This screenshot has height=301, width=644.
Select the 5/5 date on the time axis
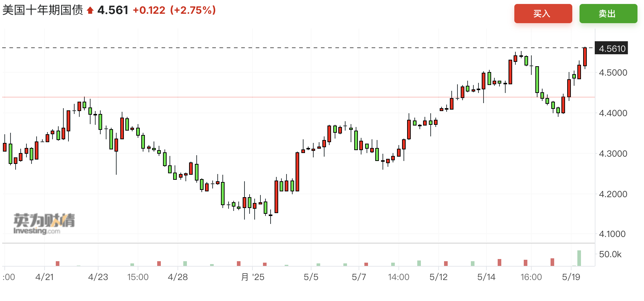[311, 277]
